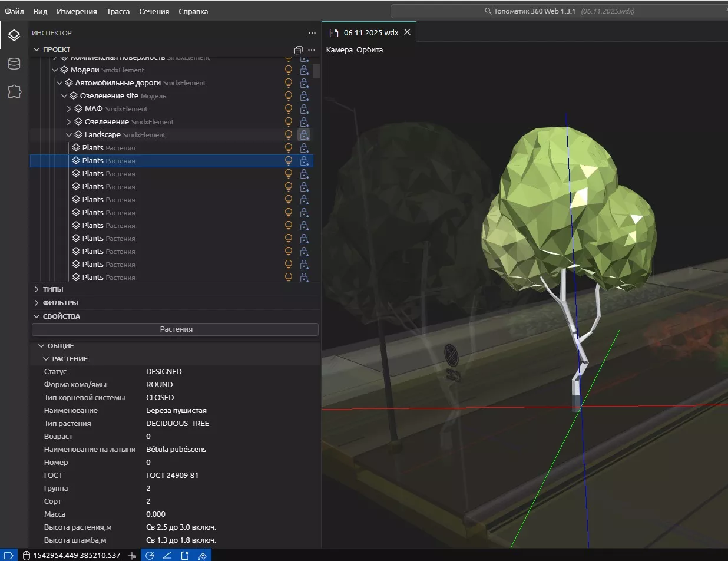Close the 06.11.2025.wdx tab
Screen dimensions: 728x561
407,32
